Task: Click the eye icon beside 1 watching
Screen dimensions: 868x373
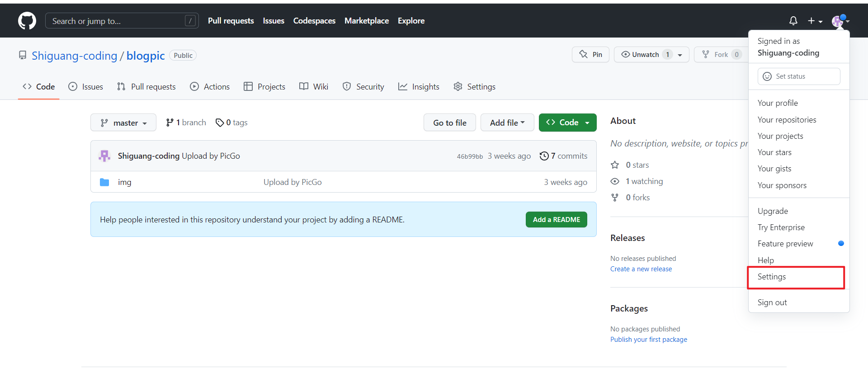Action: point(615,181)
